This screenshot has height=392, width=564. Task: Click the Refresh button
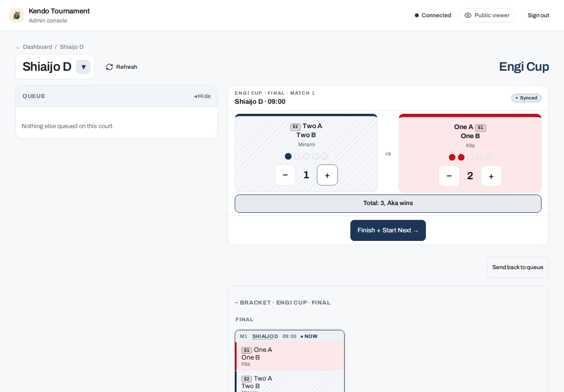pyautogui.click(x=121, y=67)
